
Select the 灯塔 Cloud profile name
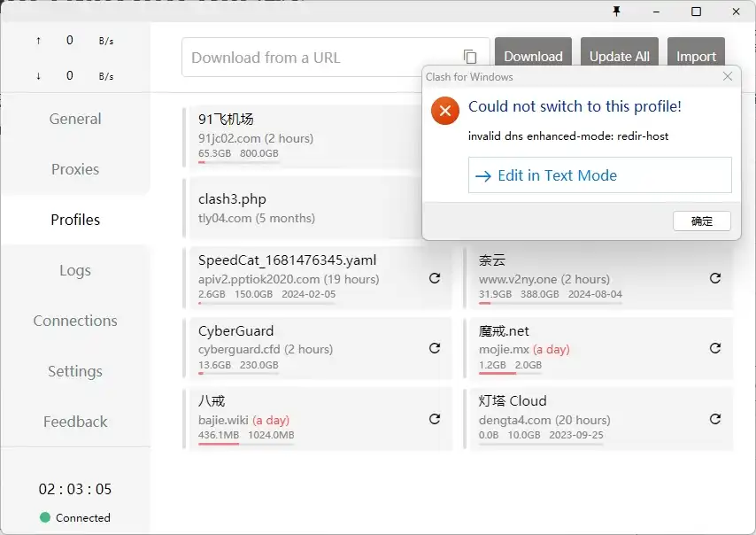coord(513,401)
